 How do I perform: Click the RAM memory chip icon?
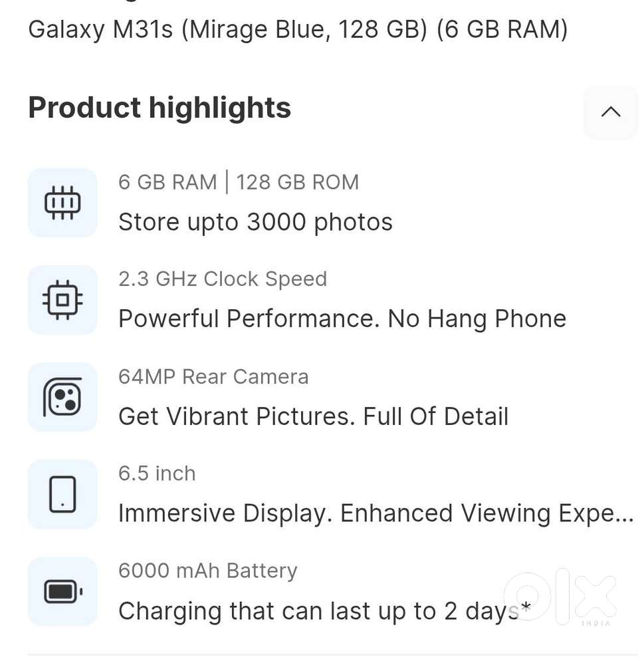[x=62, y=202]
